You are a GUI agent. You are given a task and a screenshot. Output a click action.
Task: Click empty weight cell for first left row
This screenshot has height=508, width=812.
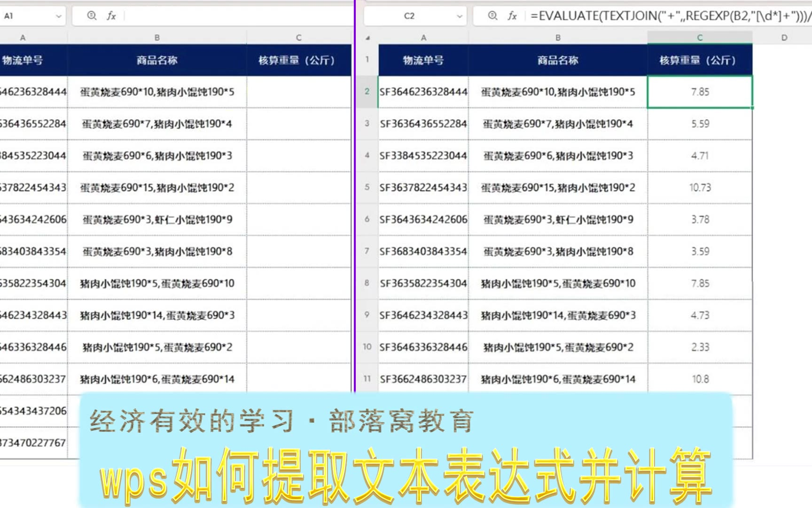[x=298, y=92]
